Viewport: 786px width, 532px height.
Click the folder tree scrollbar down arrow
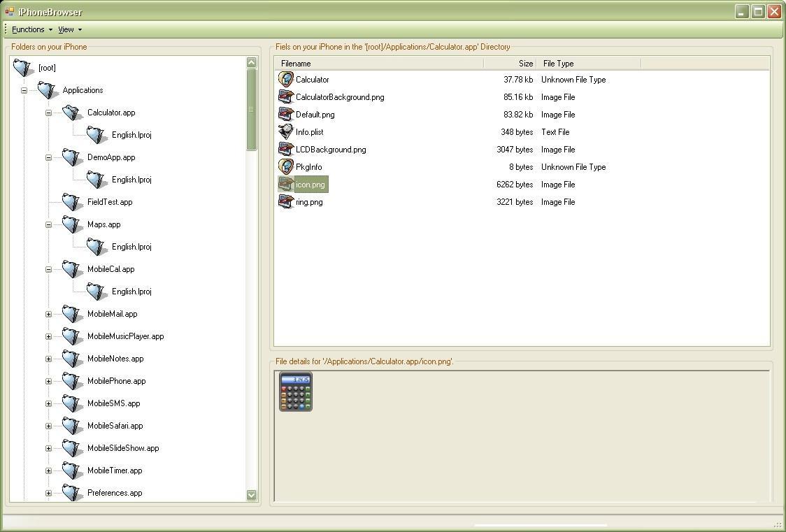[x=252, y=495]
